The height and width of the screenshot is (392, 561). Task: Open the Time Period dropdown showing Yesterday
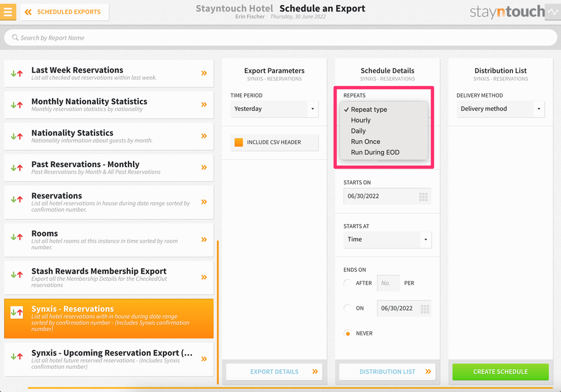274,109
